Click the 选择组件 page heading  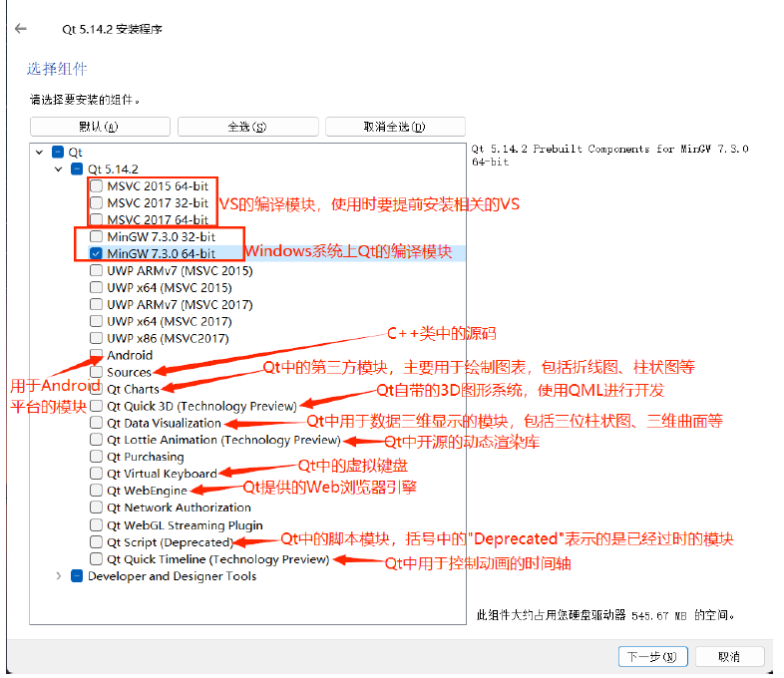pos(57,69)
